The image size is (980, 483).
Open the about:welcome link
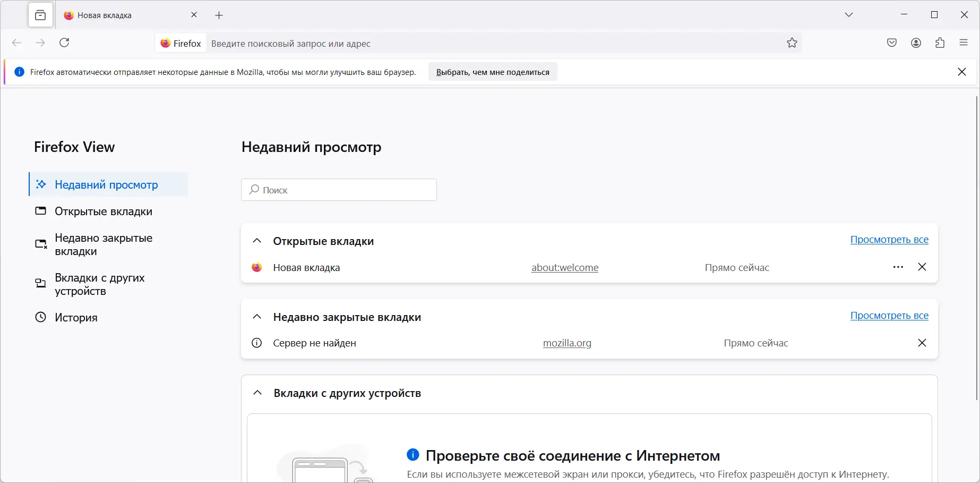(x=564, y=267)
